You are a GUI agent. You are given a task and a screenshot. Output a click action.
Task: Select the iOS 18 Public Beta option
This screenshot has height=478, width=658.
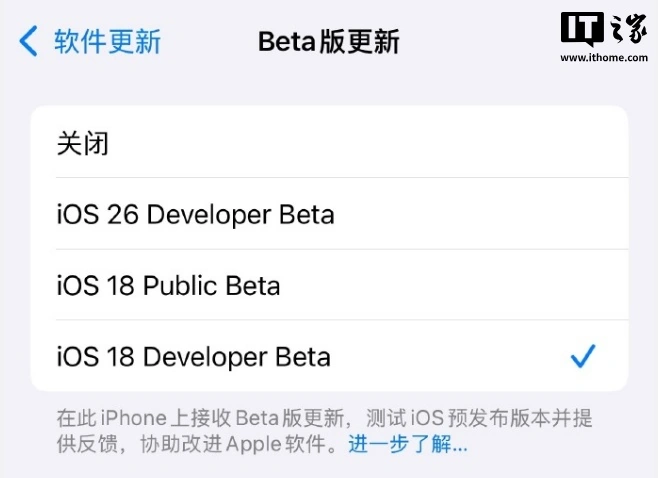coord(169,286)
